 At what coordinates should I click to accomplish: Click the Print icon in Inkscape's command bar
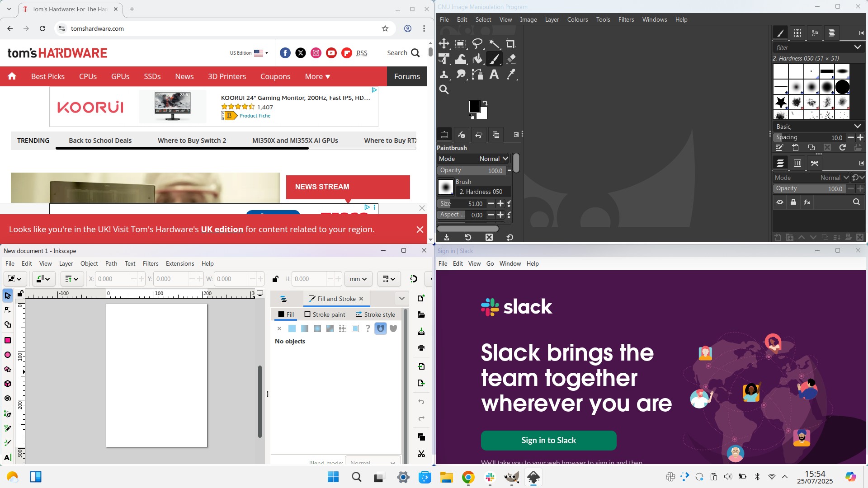click(421, 348)
